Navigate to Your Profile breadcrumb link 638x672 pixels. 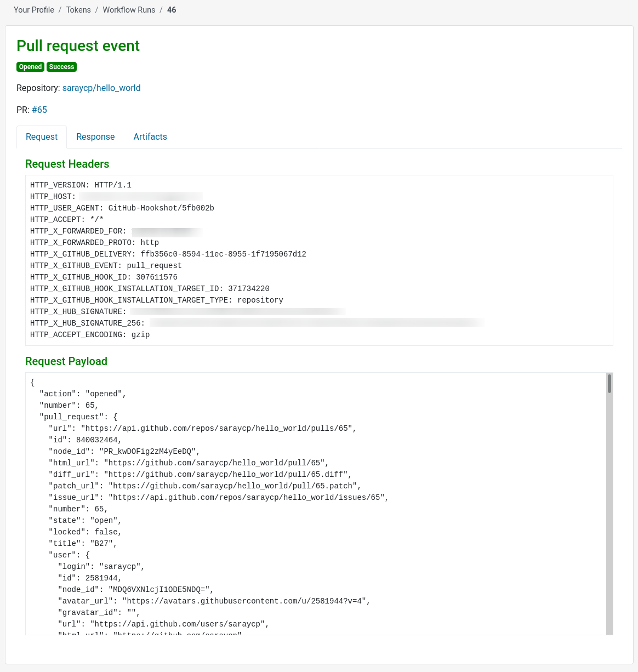(x=33, y=10)
